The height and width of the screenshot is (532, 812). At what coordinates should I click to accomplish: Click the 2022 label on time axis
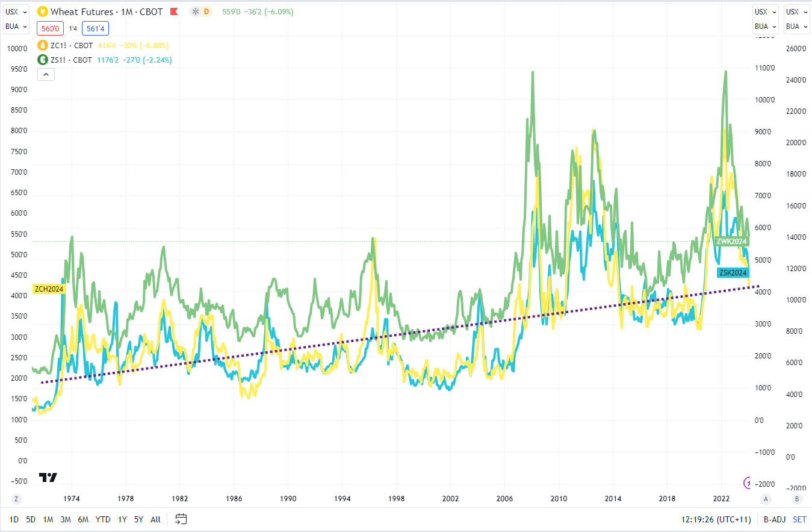click(721, 499)
